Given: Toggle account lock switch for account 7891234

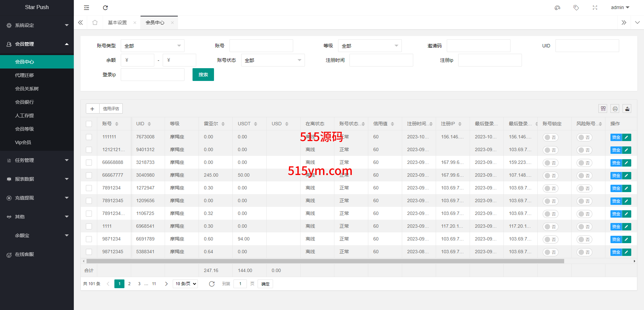Looking at the screenshot, I should [x=550, y=188].
